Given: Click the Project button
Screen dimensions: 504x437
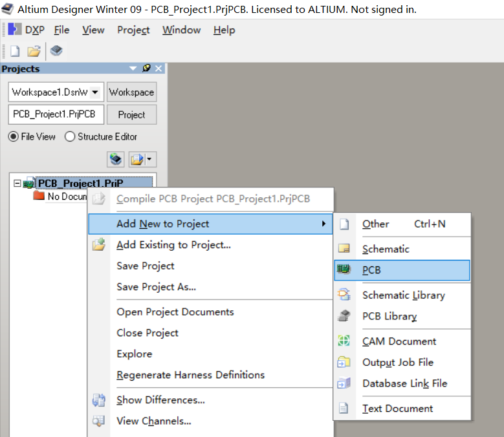Looking at the screenshot, I should [x=131, y=114].
